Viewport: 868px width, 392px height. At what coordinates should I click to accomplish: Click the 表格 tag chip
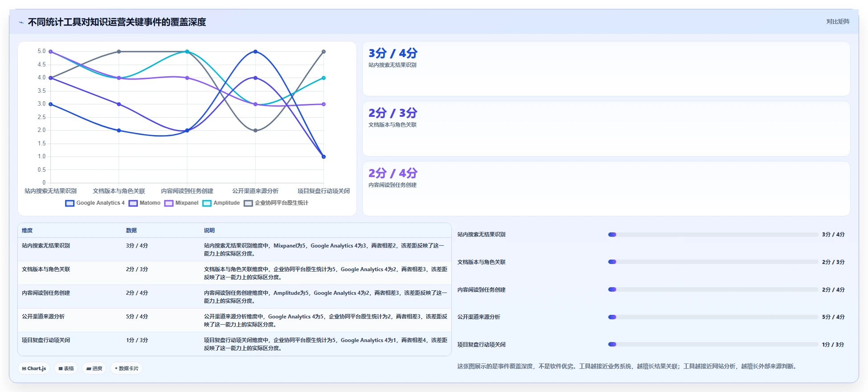click(66, 368)
